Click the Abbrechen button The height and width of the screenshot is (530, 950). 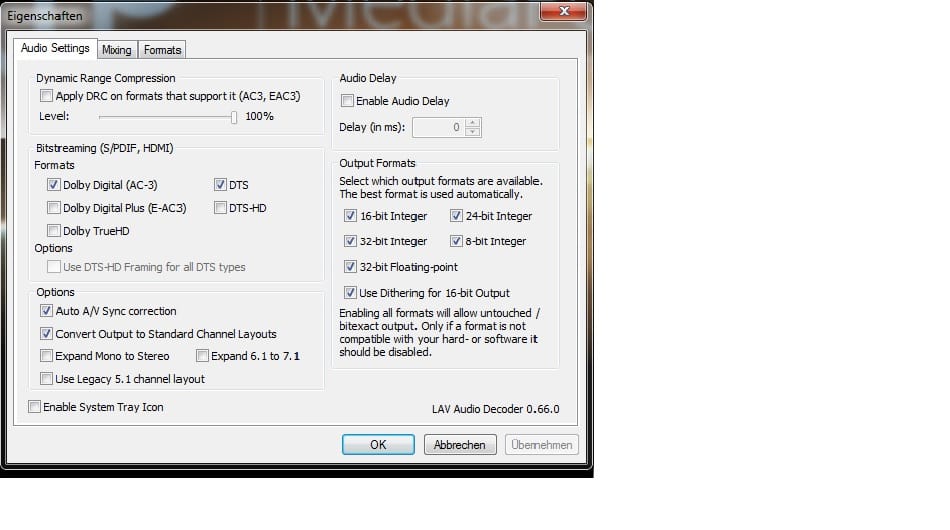pyautogui.click(x=460, y=445)
